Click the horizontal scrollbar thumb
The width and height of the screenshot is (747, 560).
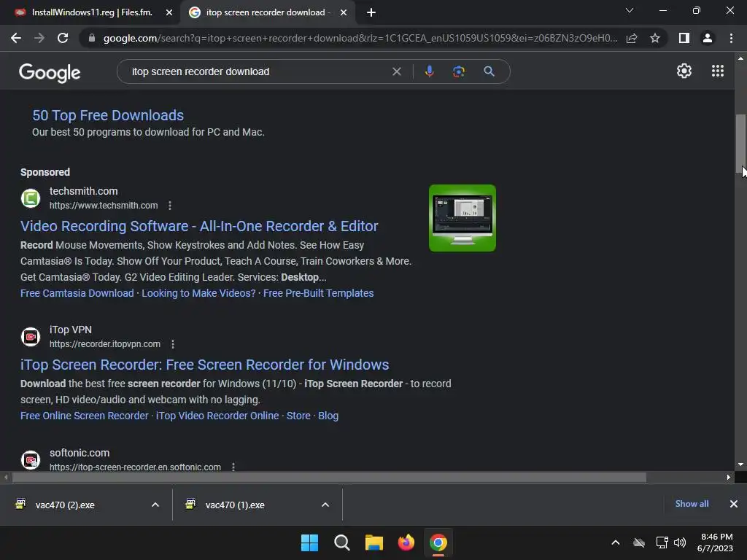(329, 477)
